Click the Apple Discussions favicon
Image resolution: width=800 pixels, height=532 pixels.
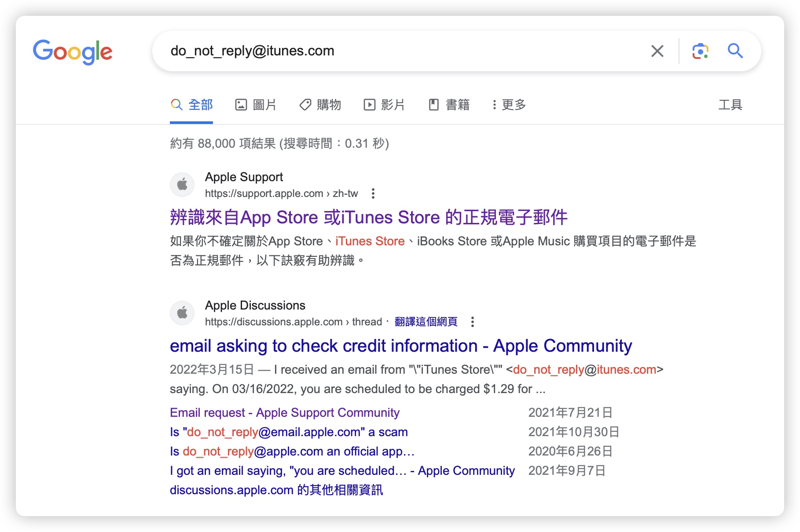tap(182, 313)
